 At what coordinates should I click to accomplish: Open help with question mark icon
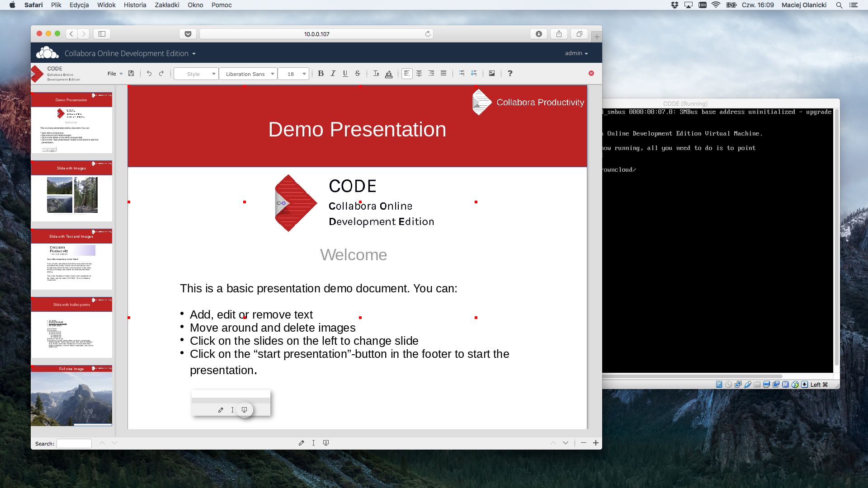[510, 73]
